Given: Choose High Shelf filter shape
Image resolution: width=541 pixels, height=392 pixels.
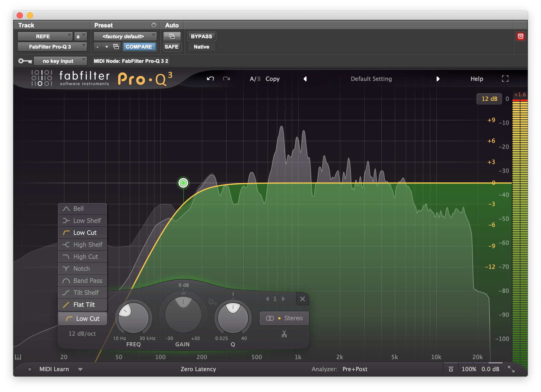Looking at the screenshot, I should coord(82,245).
